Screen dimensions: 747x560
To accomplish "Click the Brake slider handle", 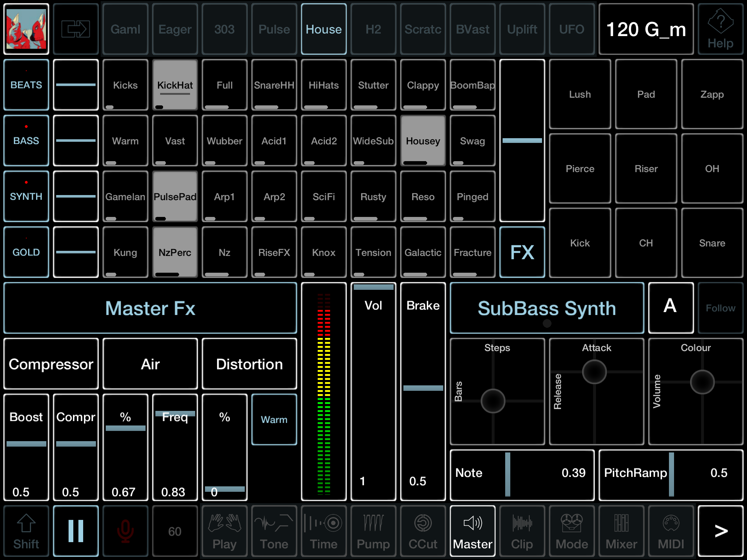I will (x=423, y=388).
